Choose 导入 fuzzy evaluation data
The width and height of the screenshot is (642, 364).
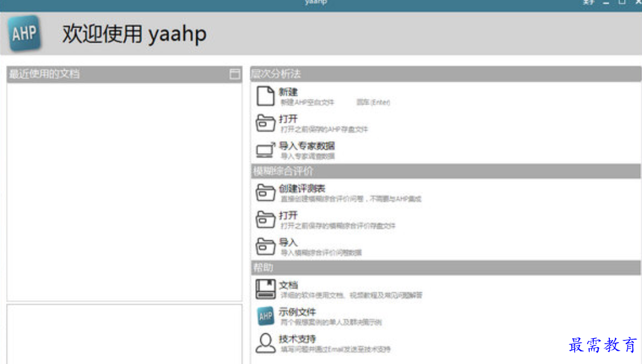pyautogui.click(x=288, y=242)
